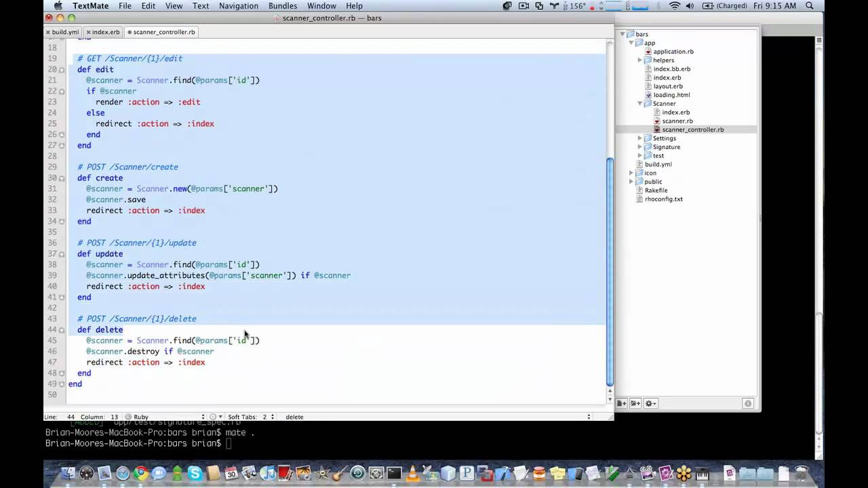Toggle fold marker for def update line 37
868x488 pixels.
(62, 253)
